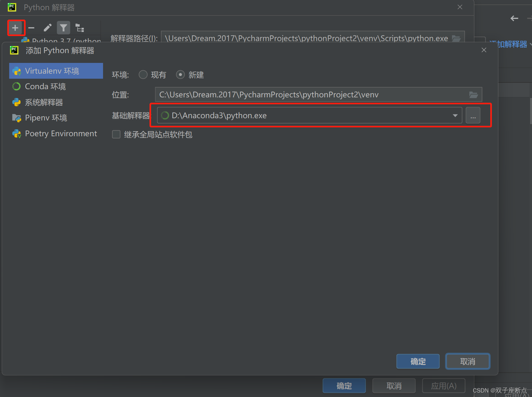
Task: Click the location path input field
Action: (x=319, y=95)
